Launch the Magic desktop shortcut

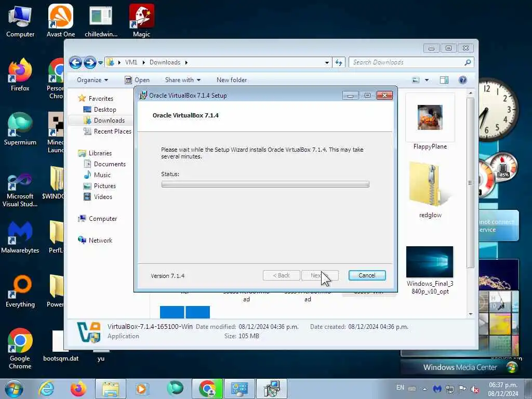pyautogui.click(x=141, y=21)
